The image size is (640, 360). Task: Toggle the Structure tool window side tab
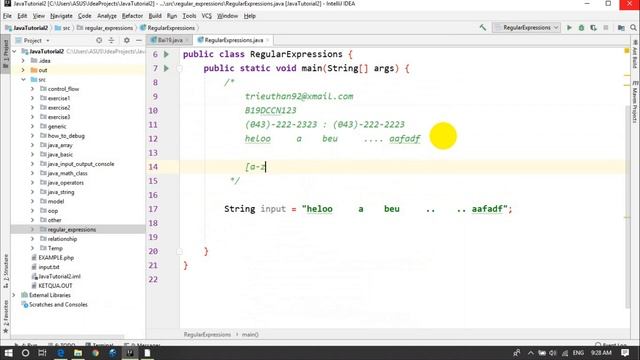click(6, 271)
